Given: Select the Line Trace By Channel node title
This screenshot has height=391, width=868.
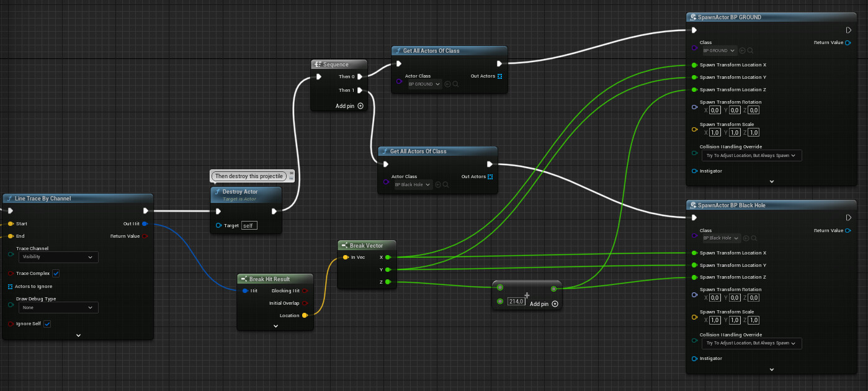Looking at the screenshot, I should pyautogui.click(x=43, y=199).
